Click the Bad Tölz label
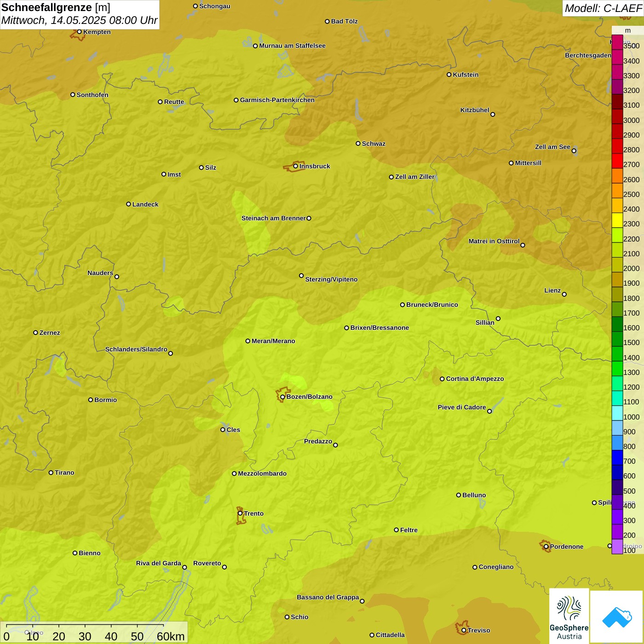This screenshot has height=644, width=644. pos(344,21)
